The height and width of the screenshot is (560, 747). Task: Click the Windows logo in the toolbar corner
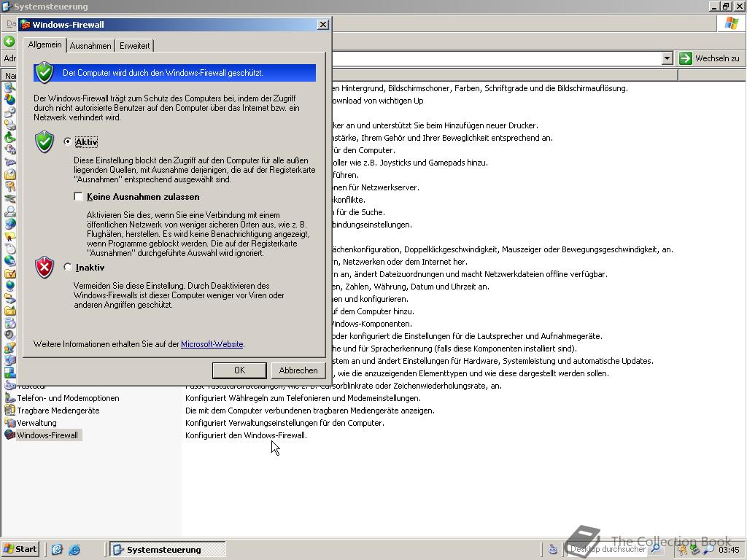(731, 23)
